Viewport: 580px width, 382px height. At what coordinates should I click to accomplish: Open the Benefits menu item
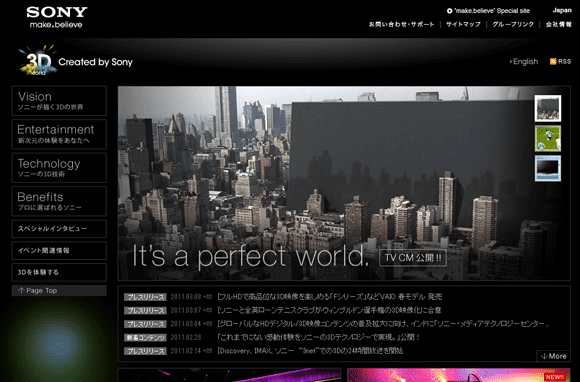[59, 201]
